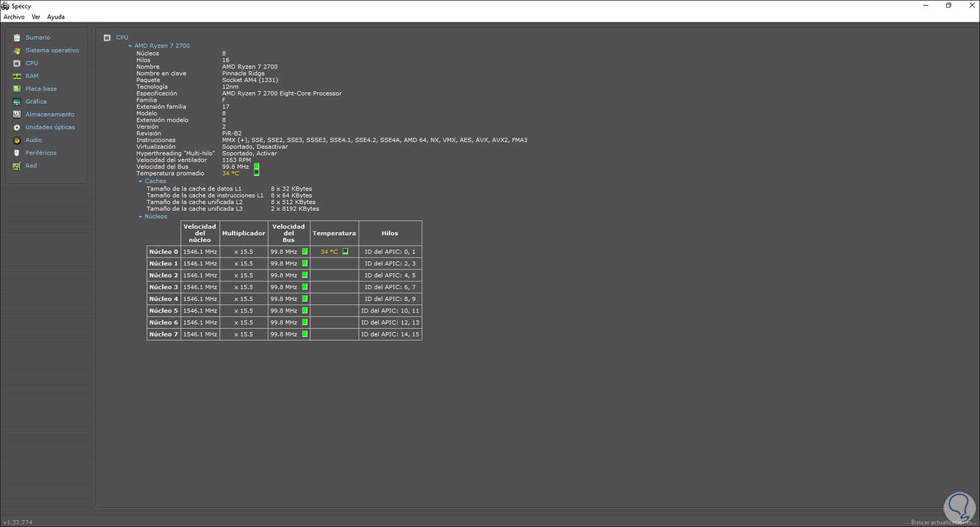Open the Ver menu

pos(36,17)
